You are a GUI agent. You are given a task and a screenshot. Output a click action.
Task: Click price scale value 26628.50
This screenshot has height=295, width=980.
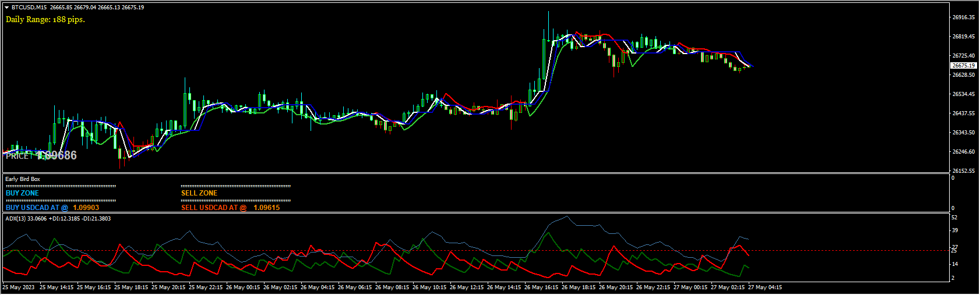tap(964, 75)
